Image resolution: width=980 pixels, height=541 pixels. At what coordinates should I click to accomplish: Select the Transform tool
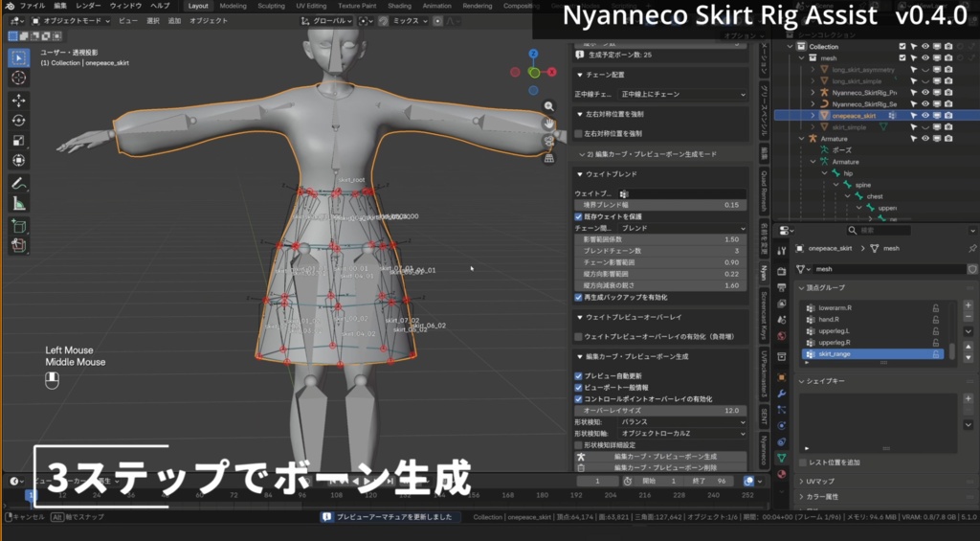(x=18, y=161)
